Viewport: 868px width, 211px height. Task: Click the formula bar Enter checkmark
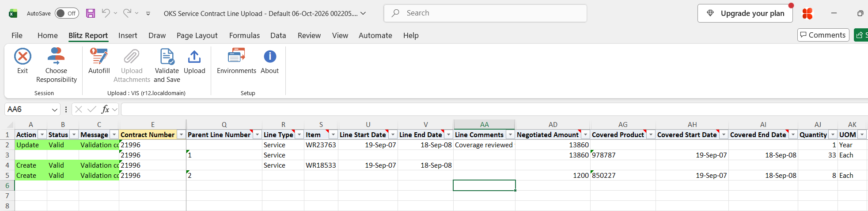[92, 109]
